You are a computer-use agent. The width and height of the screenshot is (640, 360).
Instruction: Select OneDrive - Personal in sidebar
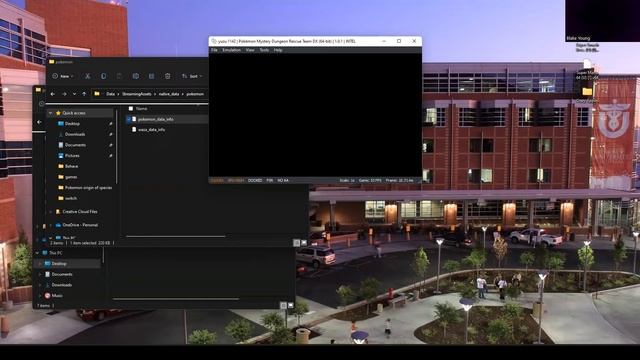click(x=80, y=225)
